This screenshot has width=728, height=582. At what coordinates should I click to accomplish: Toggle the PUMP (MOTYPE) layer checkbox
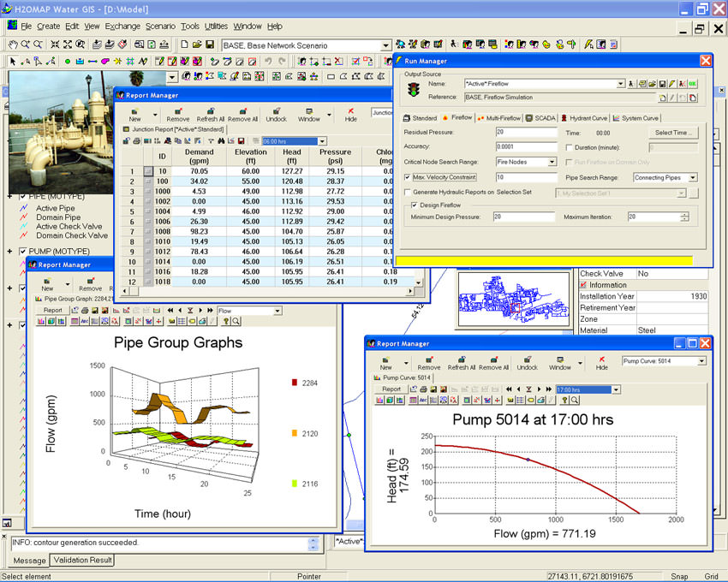22,251
